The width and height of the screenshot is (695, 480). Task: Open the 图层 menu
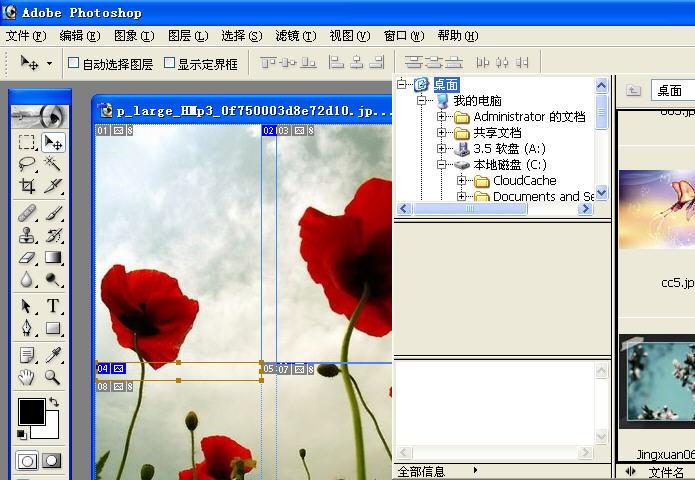(188, 36)
